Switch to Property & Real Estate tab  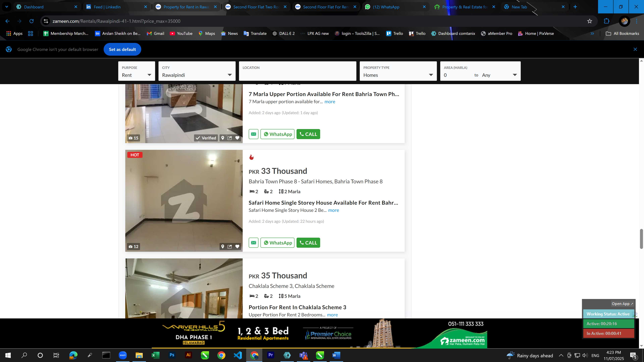[x=465, y=7]
